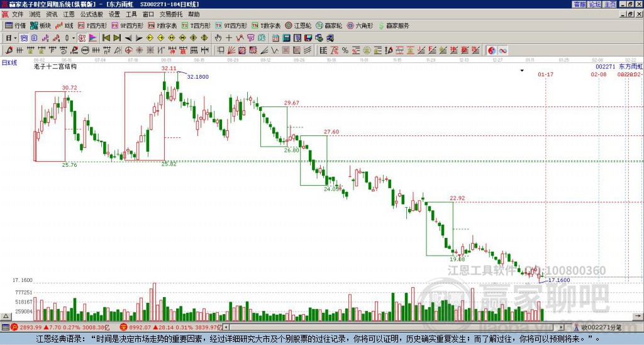Toggle the red infinity loop icon
Viewport: 644px width, 345px height.
[x=502, y=50]
